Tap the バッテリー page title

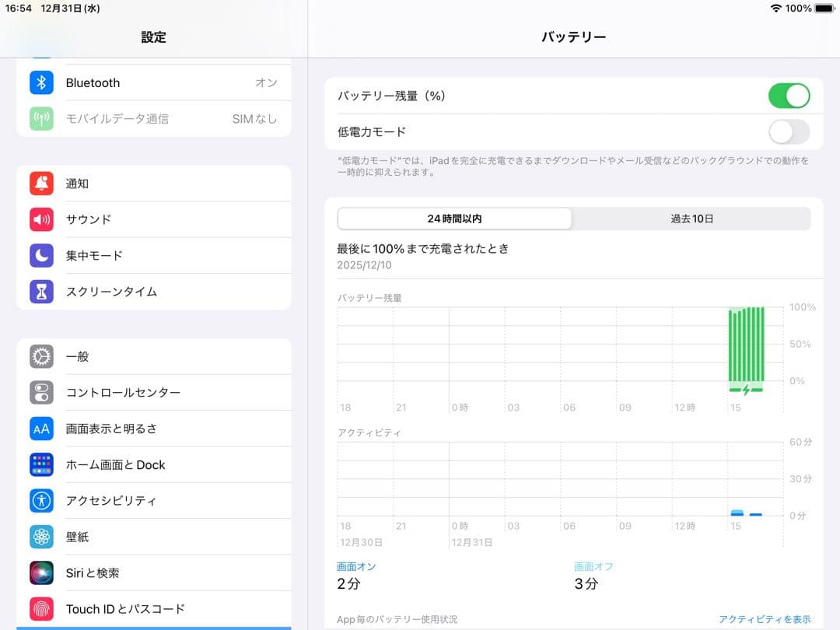click(573, 37)
